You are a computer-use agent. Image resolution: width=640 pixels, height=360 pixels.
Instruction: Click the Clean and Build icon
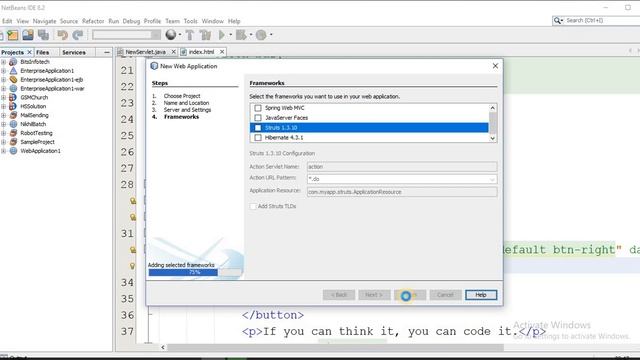click(206, 35)
